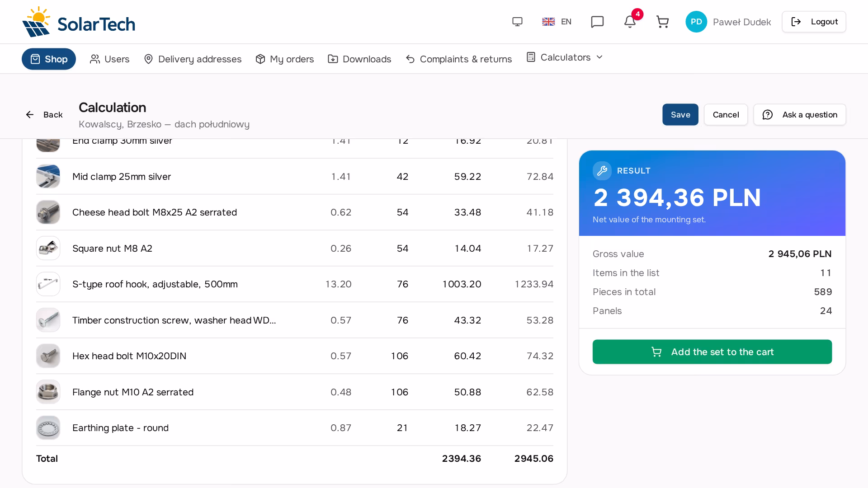The image size is (868, 488).
Task: Open Mid clamp 25mm silver thumbnail
Action: point(48,176)
